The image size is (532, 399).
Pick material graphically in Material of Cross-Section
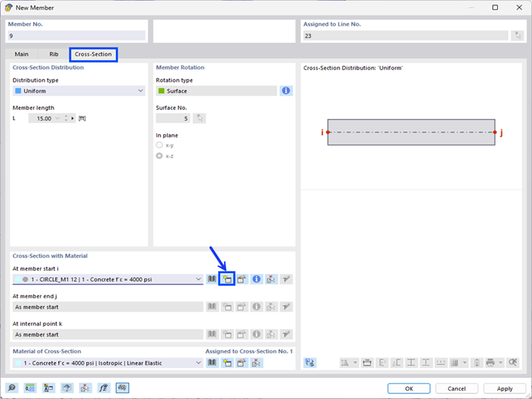point(256,363)
